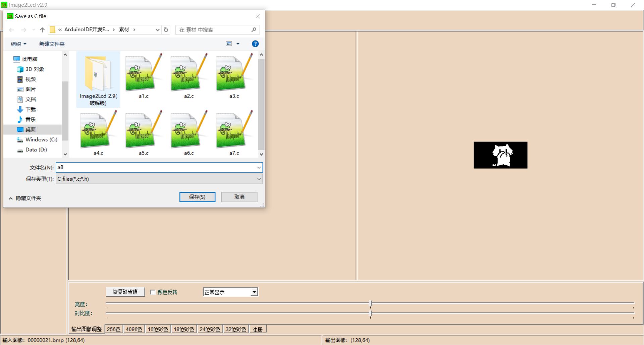This screenshot has height=345, width=644.
Task: Expand the view options dropdown arrow
Action: pyautogui.click(x=238, y=44)
